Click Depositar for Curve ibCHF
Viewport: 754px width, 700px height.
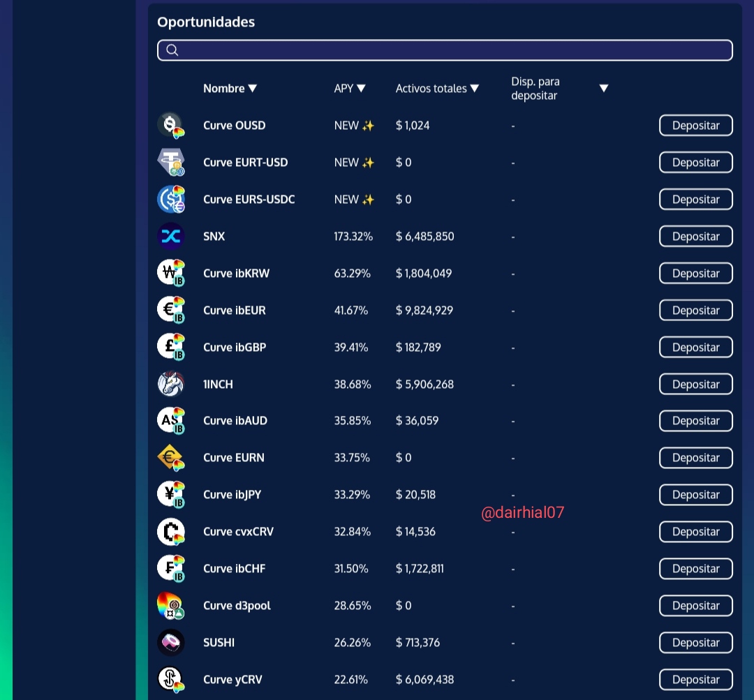coord(696,569)
